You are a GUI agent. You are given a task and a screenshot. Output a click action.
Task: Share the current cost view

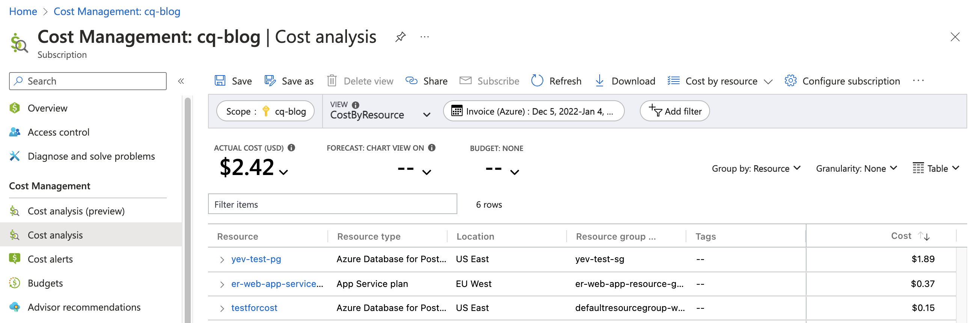pos(426,81)
